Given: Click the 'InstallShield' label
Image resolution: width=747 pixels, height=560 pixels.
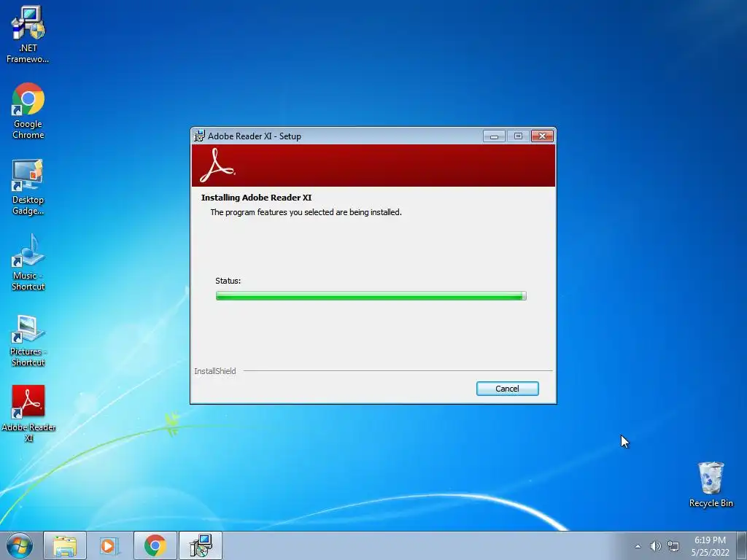Looking at the screenshot, I should tap(215, 371).
